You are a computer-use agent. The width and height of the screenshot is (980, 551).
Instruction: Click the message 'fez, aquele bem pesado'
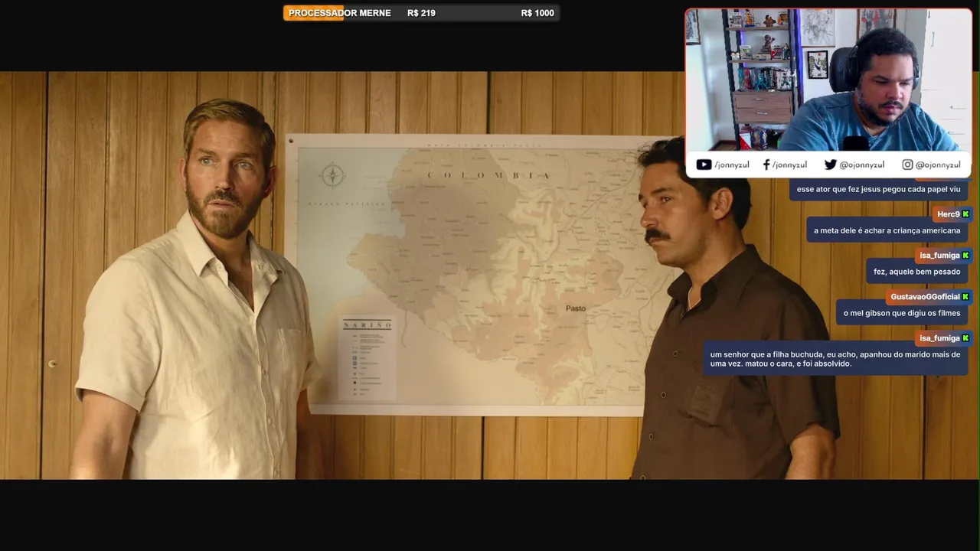(916, 272)
